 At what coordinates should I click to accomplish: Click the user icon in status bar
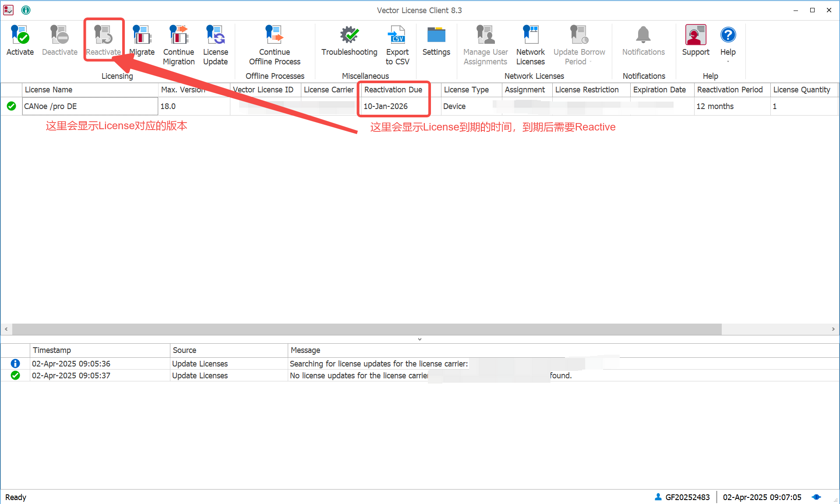click(658, 497)
